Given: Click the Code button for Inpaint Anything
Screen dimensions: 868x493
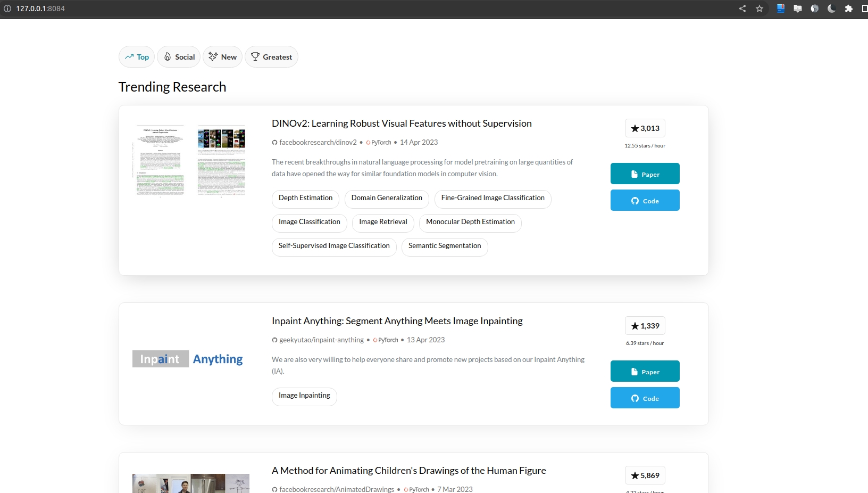Looking at the screenshot, I should click(x=645, y=398).
